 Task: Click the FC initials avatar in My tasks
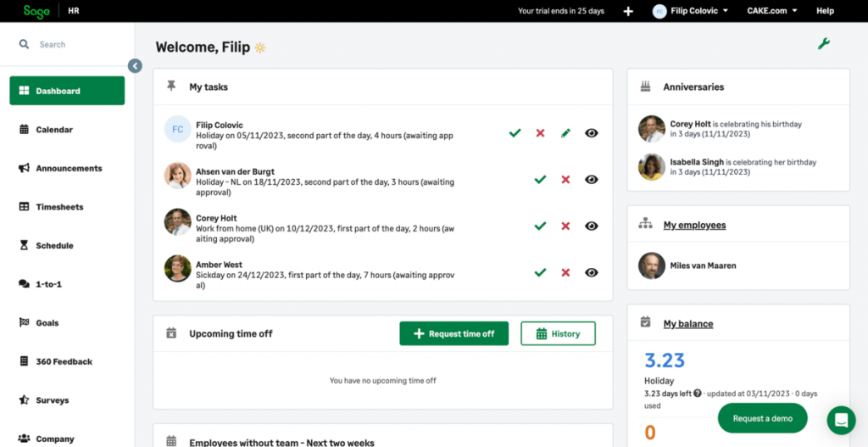pos(178,129)
